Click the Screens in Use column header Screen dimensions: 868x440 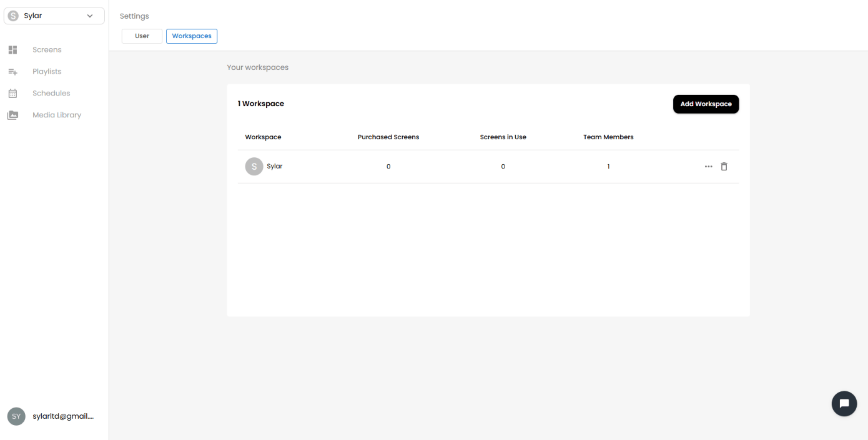(x=503, y=137)
